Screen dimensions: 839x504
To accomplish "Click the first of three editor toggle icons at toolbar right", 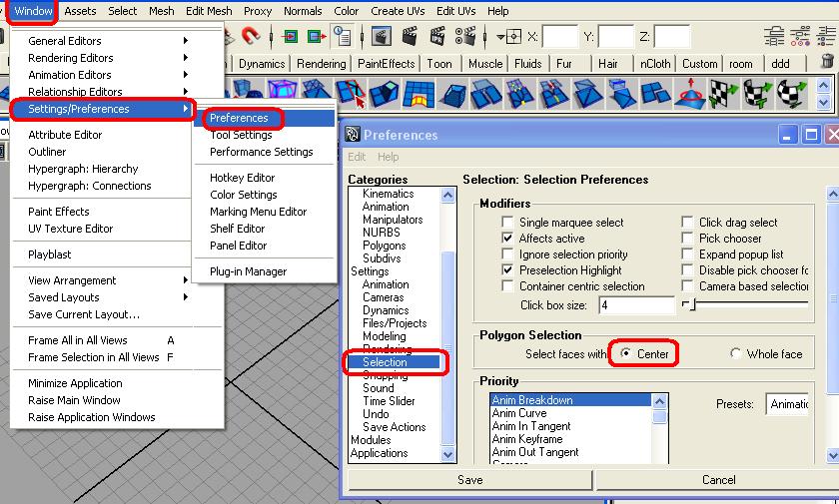I will 774,36.
